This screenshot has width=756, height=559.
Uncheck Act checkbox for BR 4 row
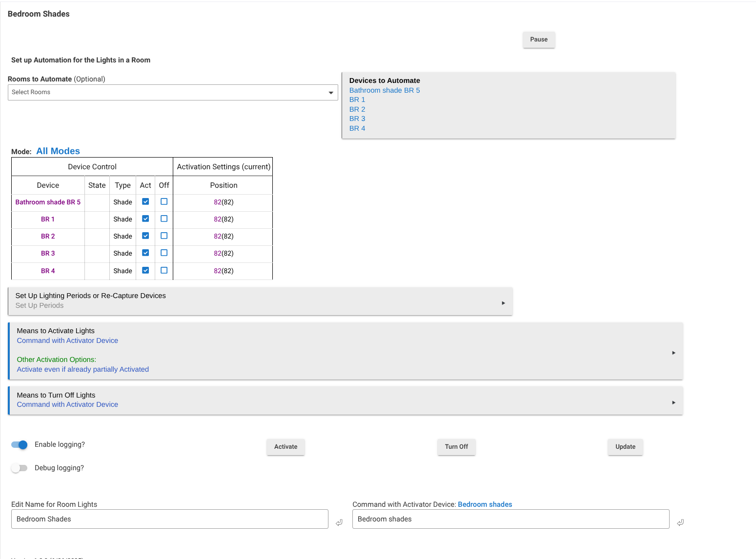(145, 270)
